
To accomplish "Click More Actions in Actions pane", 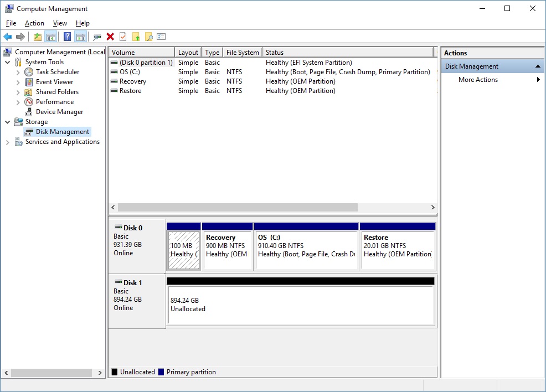I will pyautogui.click(x=478, y=80).
